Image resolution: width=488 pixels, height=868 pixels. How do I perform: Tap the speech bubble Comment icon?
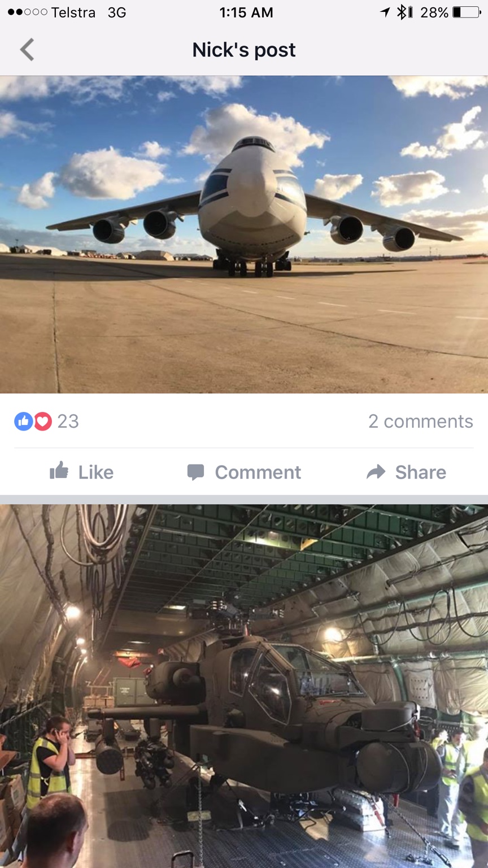[195, 472]
